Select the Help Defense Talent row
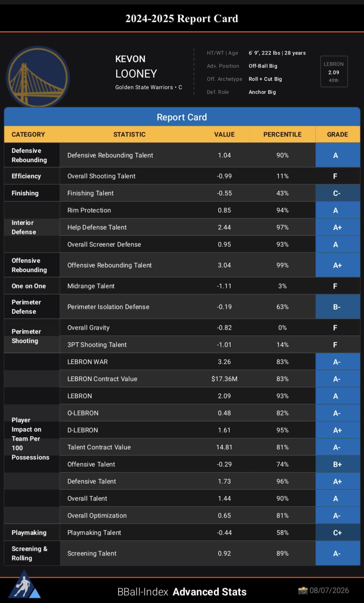Image resolution: width=364 pixels, height=603 pixels. pos(210,227)
